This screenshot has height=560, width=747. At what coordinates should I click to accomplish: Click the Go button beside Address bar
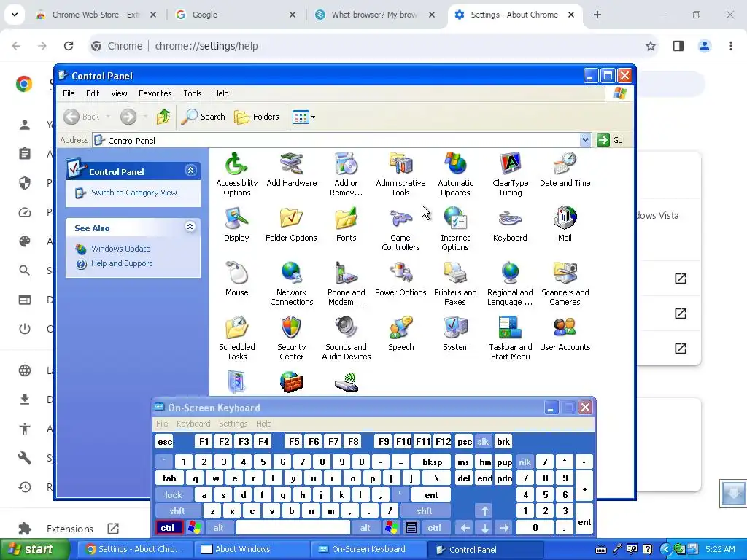pos(611,140)
